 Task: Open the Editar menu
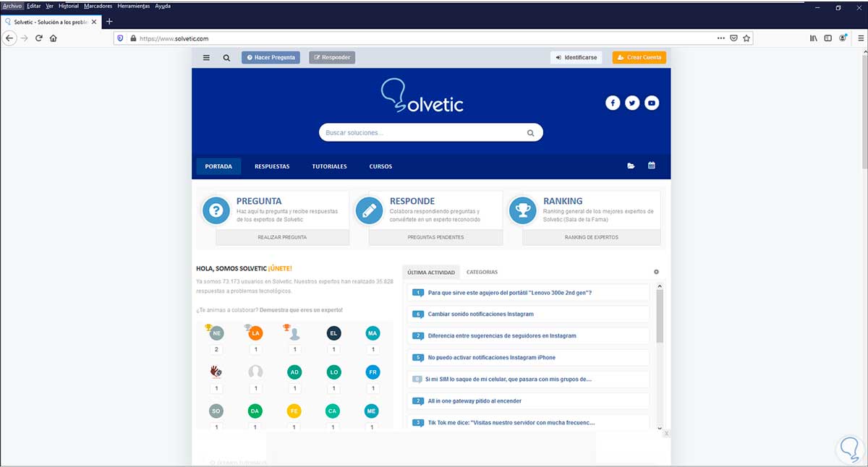tap(34, 6)
